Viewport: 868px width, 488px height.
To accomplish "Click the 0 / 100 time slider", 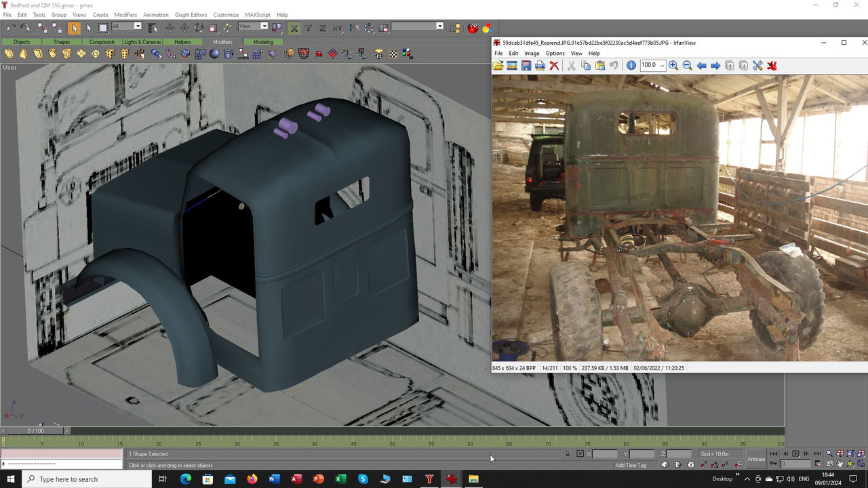I will tap(35, 430).
